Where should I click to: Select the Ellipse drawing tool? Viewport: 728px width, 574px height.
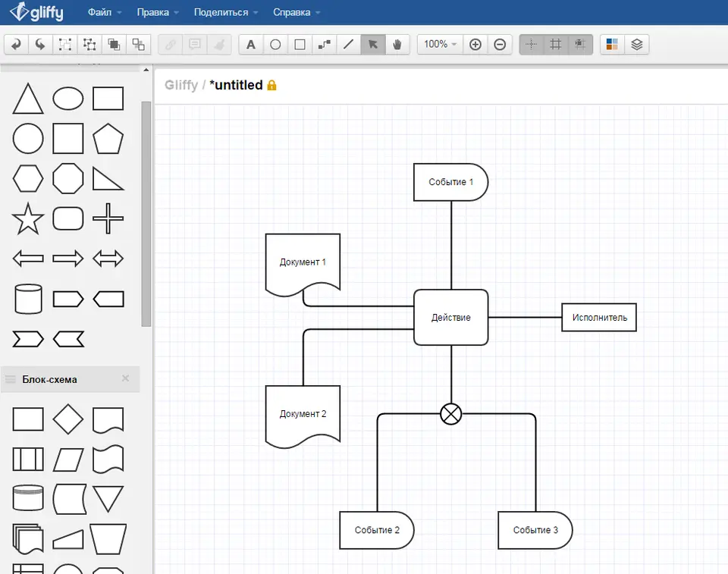[x=275, y=45]
